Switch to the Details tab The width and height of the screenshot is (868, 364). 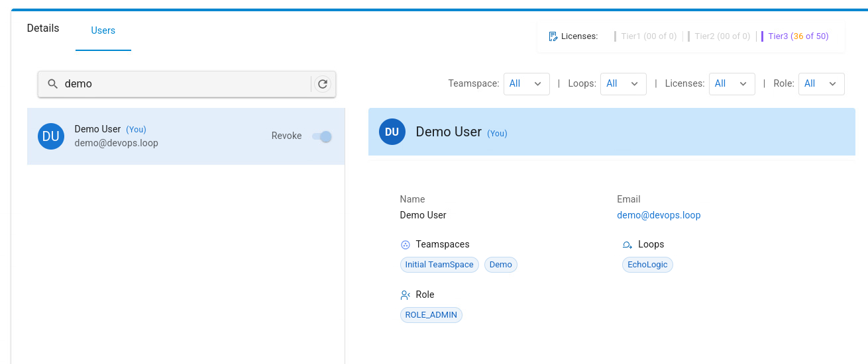pyautogui.click(x=43, y=28)
